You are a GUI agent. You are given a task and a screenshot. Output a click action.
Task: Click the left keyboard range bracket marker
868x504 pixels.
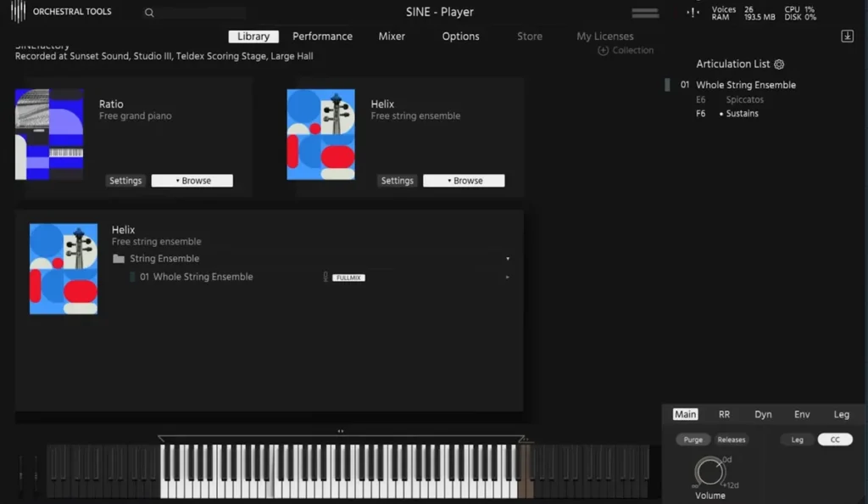pos(161,439)
